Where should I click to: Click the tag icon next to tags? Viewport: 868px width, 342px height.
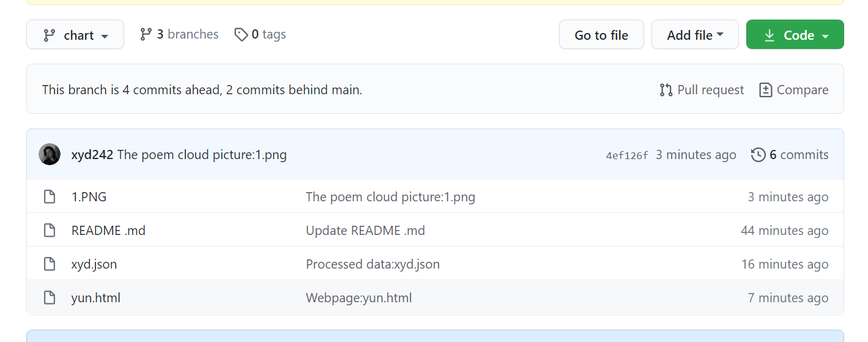pyautogui.click(x=241, y=34)
